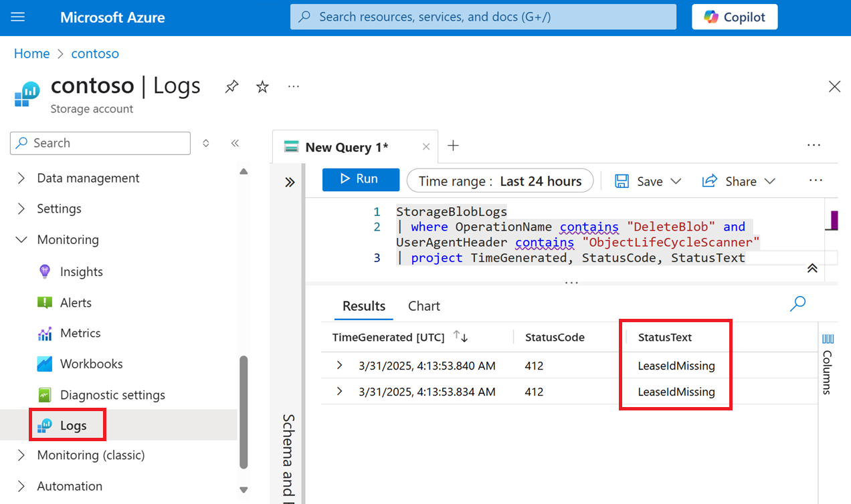
Task: Pin the Logs blade to dashboard
Action: click(231, 86)
